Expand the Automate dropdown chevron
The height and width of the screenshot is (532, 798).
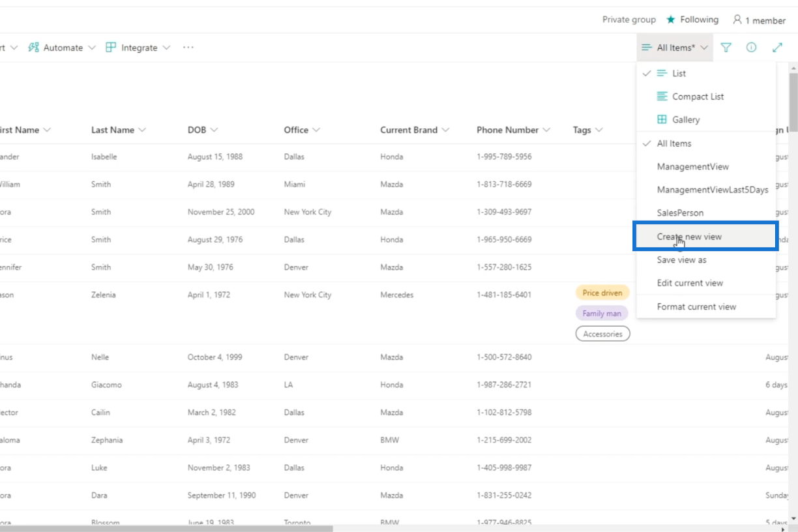[x=91, y=48]
